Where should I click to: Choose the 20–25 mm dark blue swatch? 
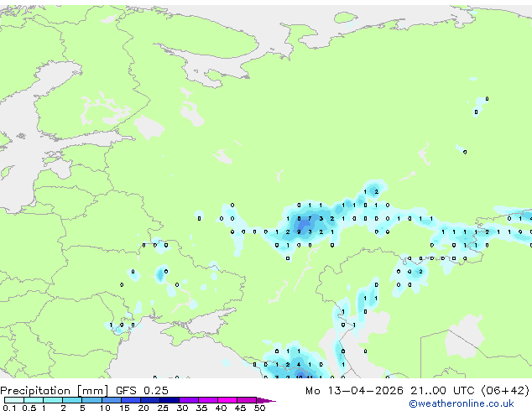point(150,400)
